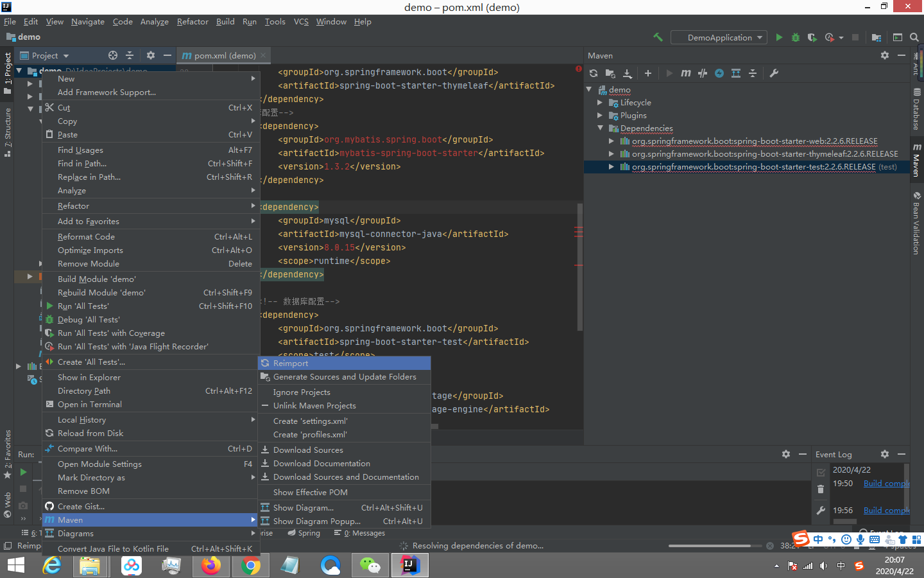Open Event Log gear options

885,454
